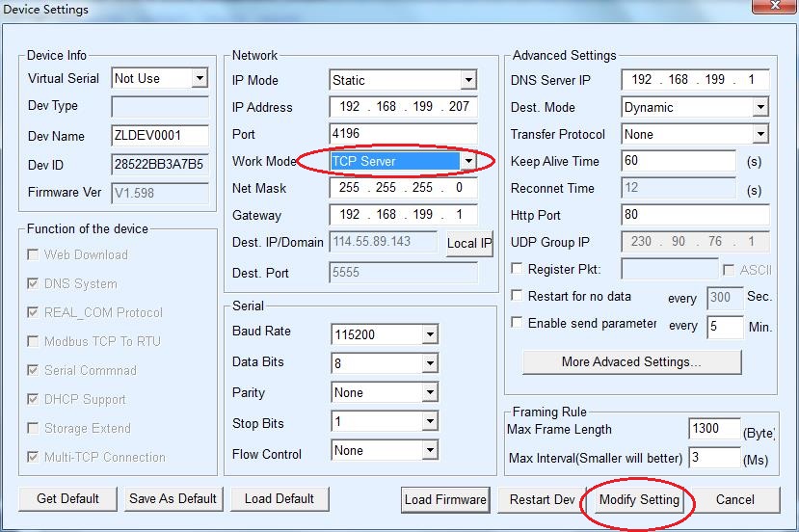Open More Advanced Settings
The image size is (799, 532).
[x=631, y=362]
